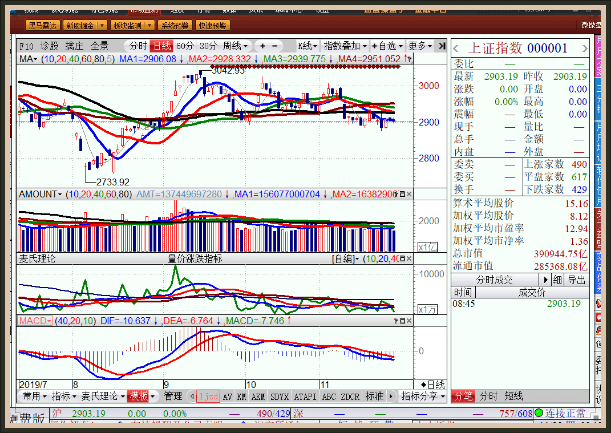Click the 系统 orange toolbar button

(175, 25)
